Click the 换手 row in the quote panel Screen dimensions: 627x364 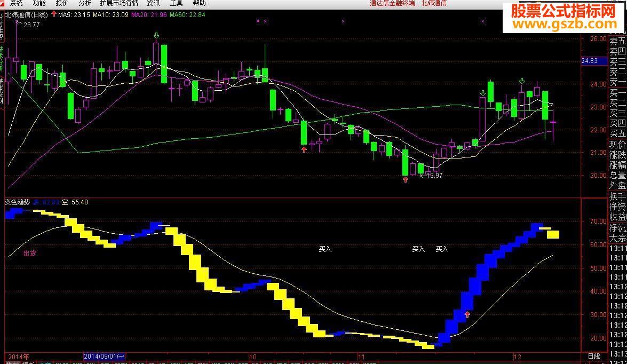tap(617, 196)
